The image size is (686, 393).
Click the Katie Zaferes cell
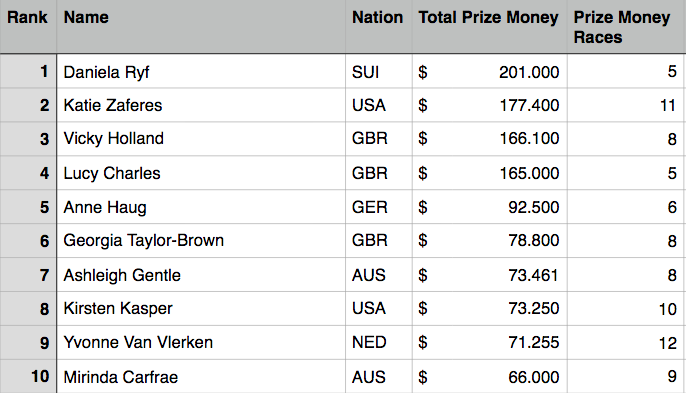pyautogui.click(x=201, y=105)
